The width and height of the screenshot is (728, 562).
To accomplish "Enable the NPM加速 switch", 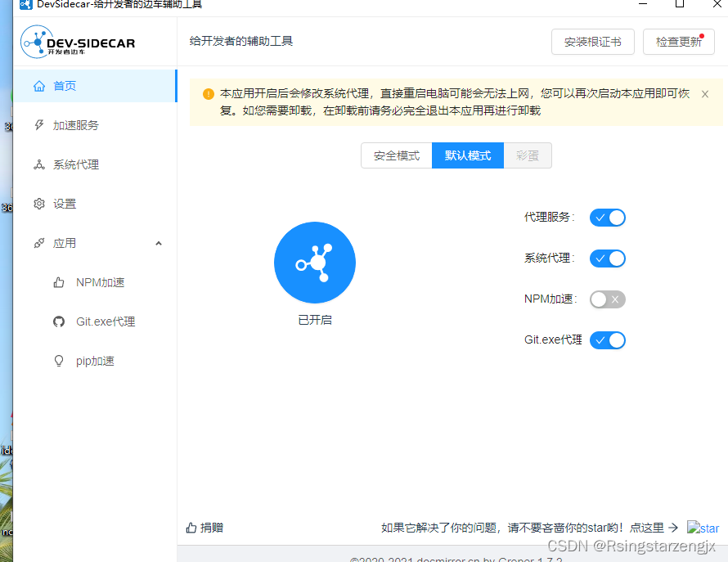I will 607,299.
